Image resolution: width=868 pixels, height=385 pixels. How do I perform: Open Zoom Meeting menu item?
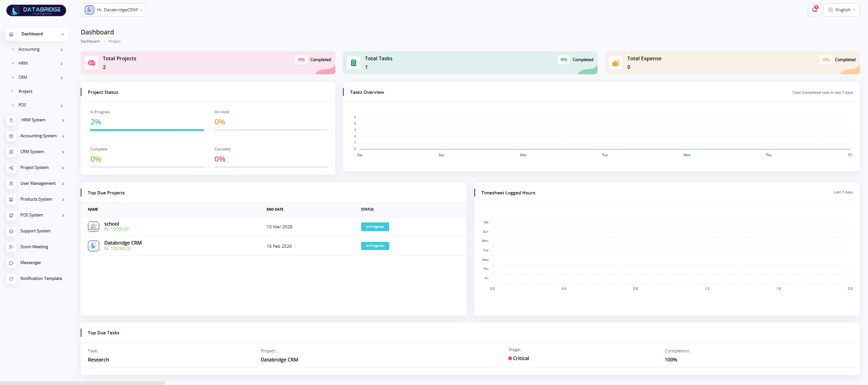tap(34, 247)
